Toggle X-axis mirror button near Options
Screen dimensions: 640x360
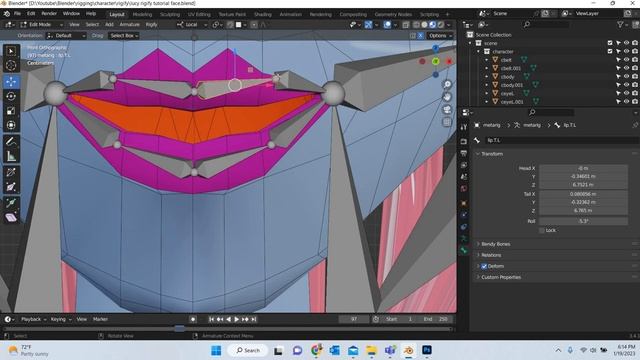pos(420,36)
